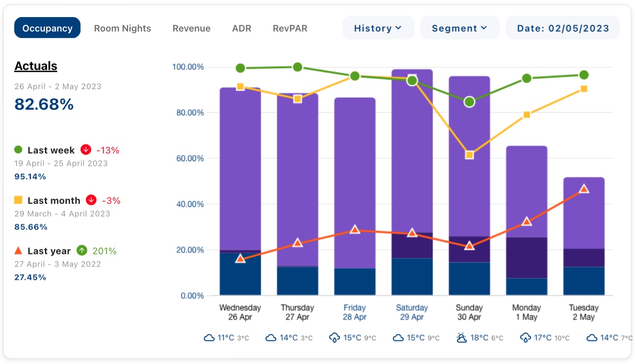Click the cloud icon under Saturday 29 Apr
The width and height of the screenshot is (635, 364).
point(399,338)
